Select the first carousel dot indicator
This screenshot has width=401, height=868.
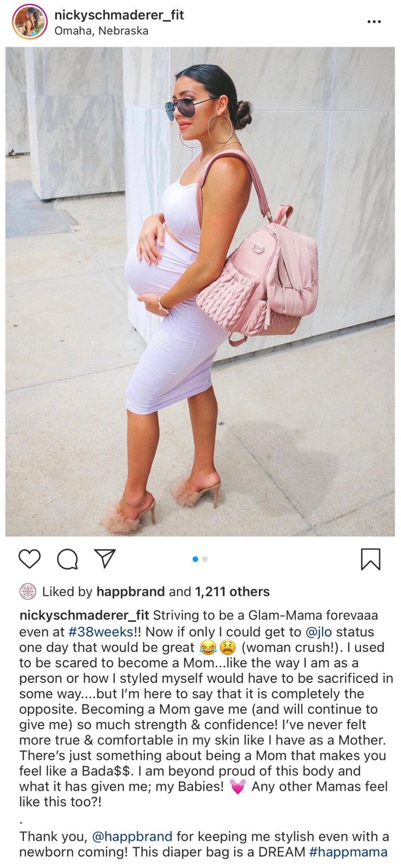click(x=195, y=559)
